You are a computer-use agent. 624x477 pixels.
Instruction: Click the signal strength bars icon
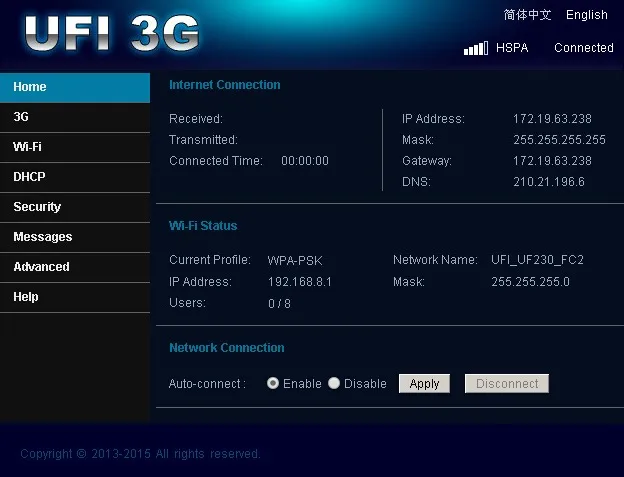[476, 48]
